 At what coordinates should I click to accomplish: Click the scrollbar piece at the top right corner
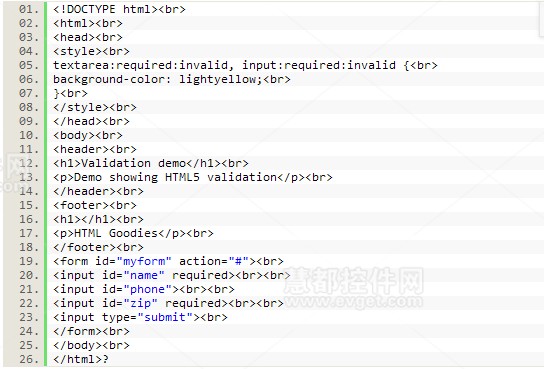point(542,19)
